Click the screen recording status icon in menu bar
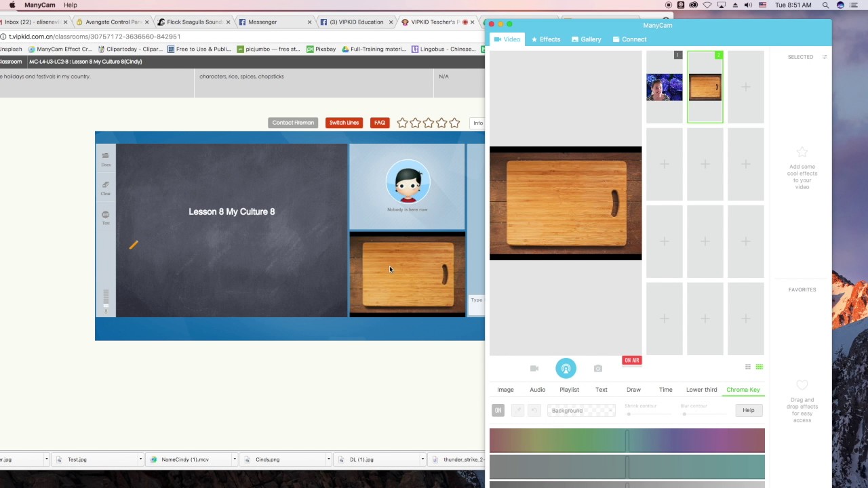 [x=669, y=5]
